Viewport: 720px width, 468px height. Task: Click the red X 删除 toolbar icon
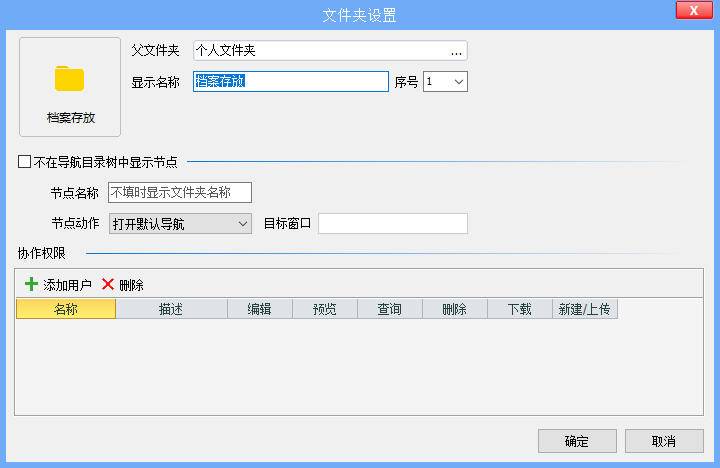tap(108, 284)
